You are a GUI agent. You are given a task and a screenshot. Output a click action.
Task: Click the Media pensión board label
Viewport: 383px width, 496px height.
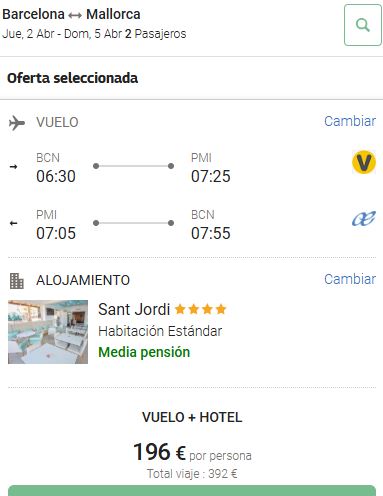coord(144,352)
